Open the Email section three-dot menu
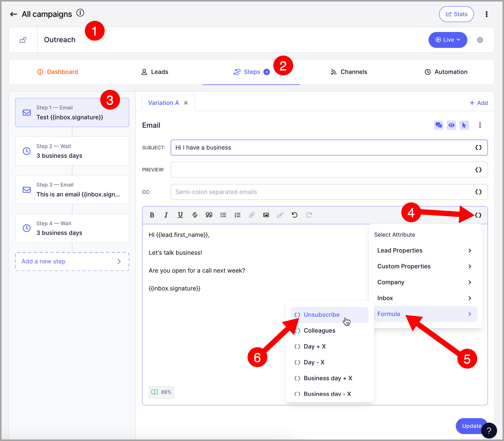 tap(480, 125)
